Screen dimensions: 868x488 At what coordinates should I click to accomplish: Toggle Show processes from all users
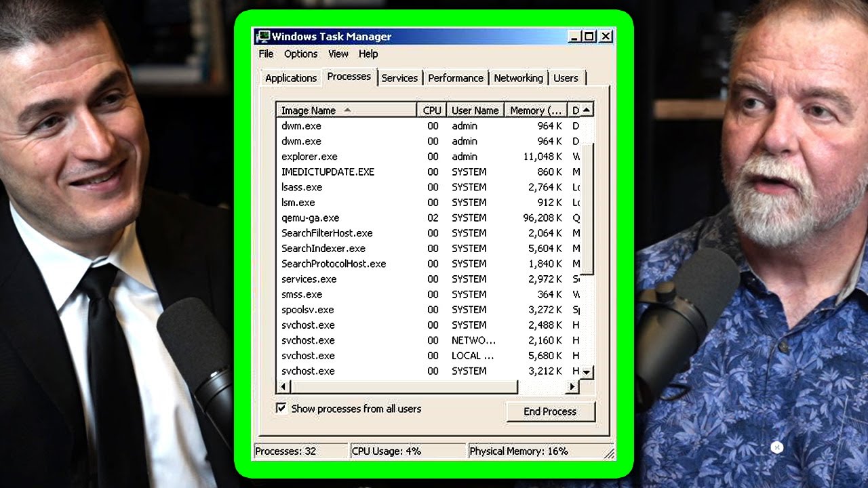point(281,408)
